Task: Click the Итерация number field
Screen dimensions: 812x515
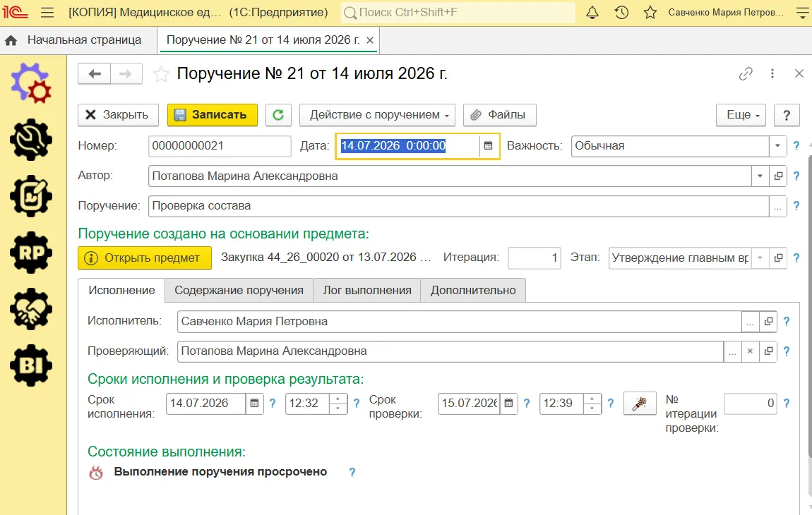Action: pyautogui.click(x=535, y=257)
